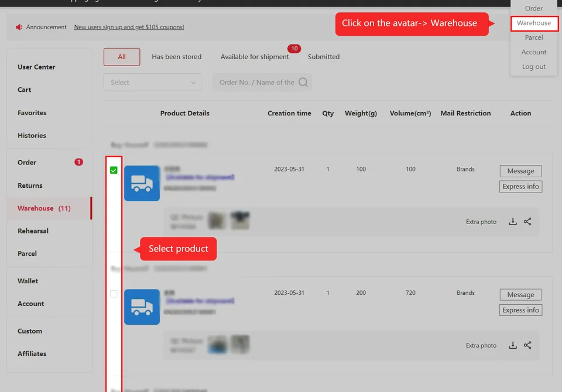This screenshot has width=562, height=392.
Task: Click the Volume(cm³) column header
Action: (x=410, y=114)
